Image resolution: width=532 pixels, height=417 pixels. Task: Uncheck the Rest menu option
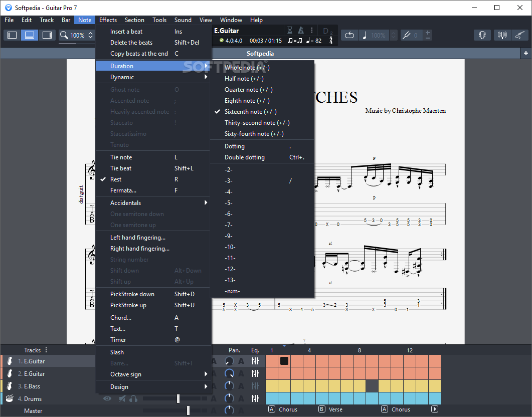pos(152,179)
